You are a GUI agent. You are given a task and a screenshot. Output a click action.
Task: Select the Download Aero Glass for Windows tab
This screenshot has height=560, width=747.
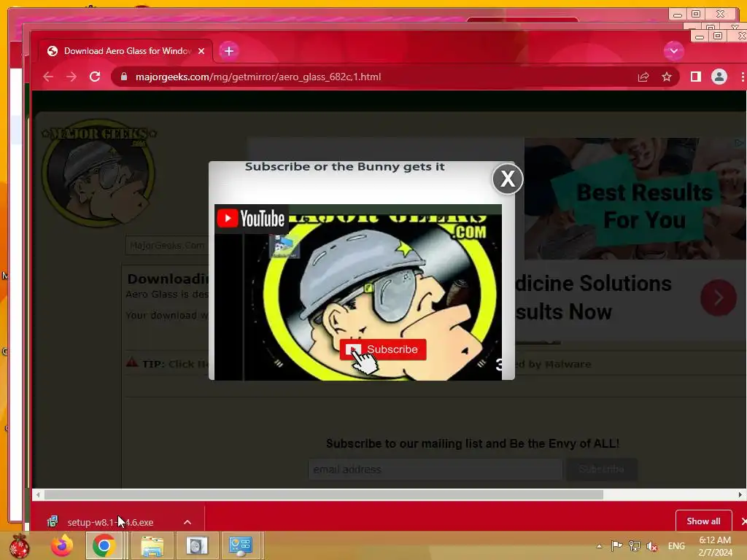(x=126, y=51)
